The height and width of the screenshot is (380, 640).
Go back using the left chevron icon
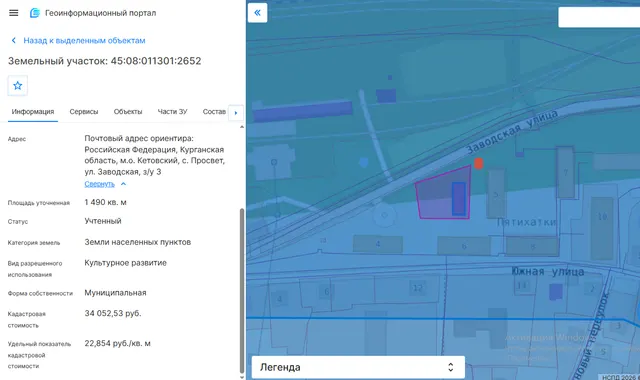[x=13, y=40]
